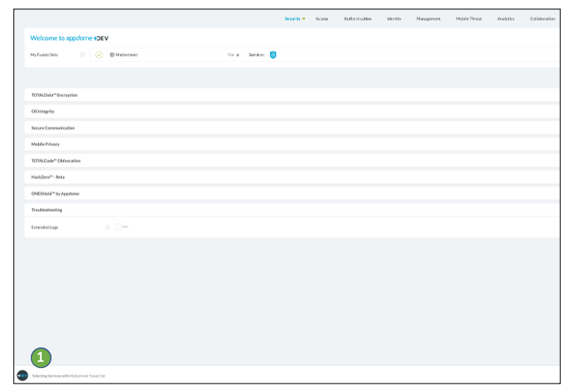
Task: Click the info icon beside Extended Logs
Action: click(107, 227)
